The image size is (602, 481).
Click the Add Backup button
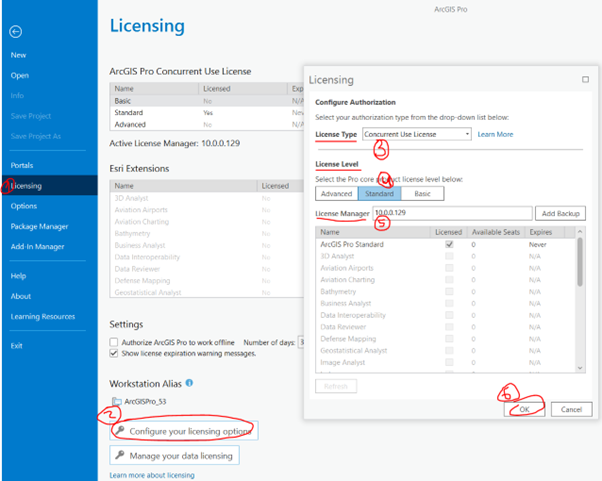click(560, 213)
